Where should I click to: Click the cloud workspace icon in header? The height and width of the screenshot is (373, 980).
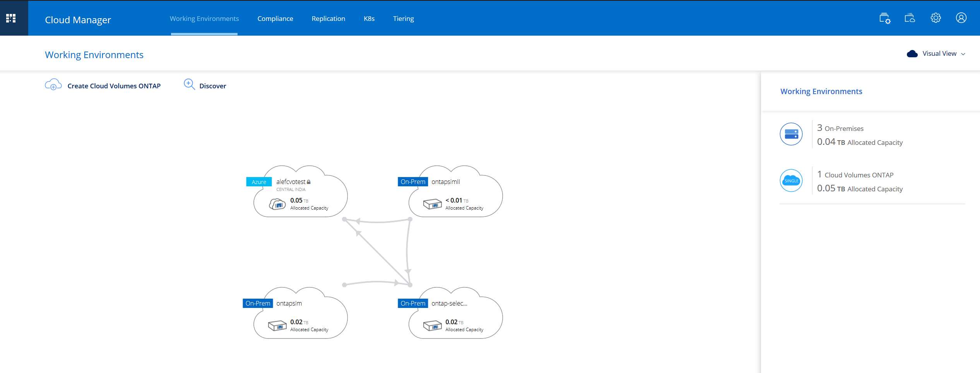click(910, 18)
